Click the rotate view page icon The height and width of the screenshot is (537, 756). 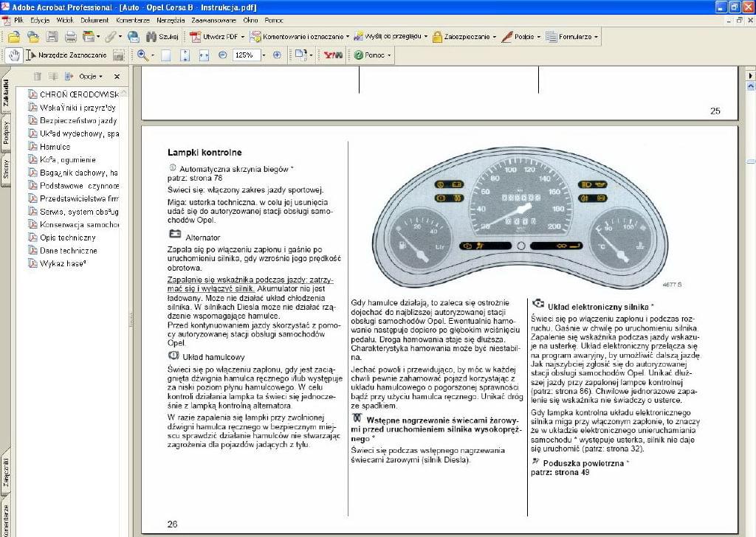[301, 55]
